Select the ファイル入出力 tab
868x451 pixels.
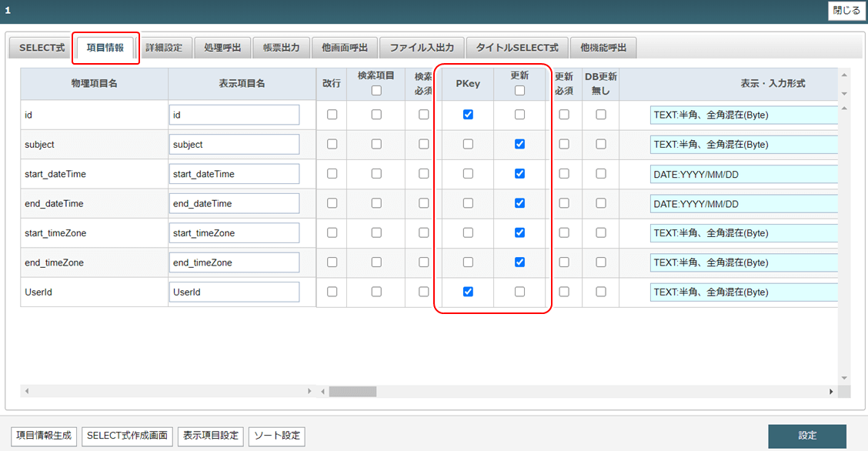[426, 48]
